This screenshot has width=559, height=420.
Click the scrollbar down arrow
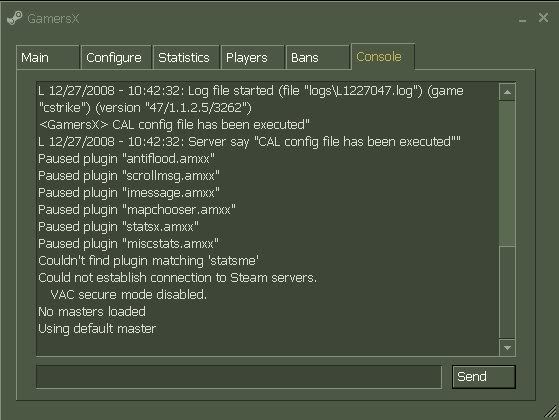(507, 347)
